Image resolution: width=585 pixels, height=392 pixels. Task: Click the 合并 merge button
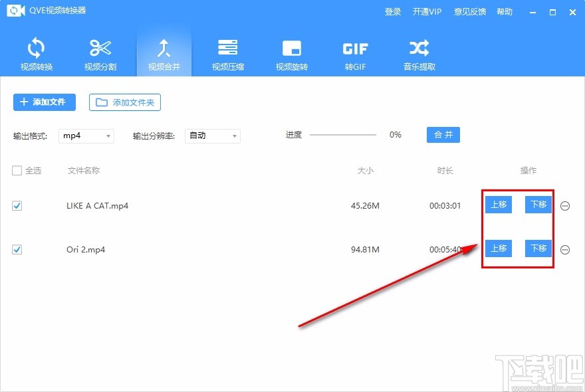click(x=443, y=135)
